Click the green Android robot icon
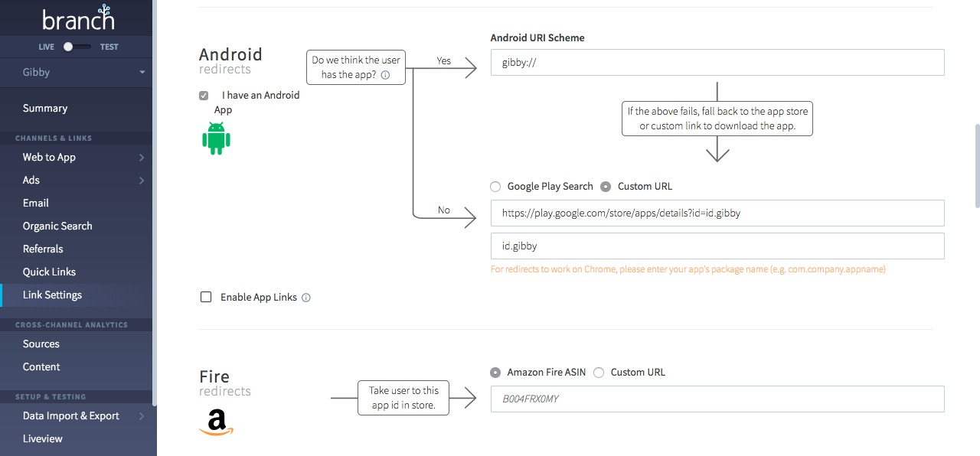Image resolution: width=980 pixels, height=456 pixels. 216,138
